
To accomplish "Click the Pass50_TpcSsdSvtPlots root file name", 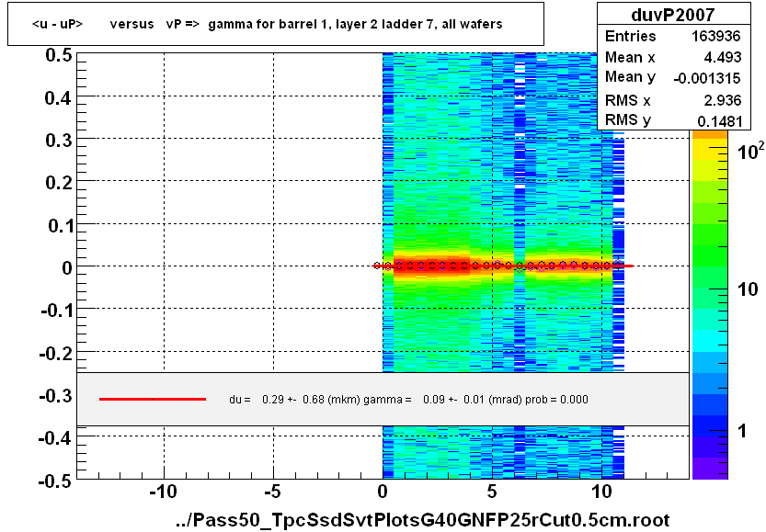I will pos(423,520).
